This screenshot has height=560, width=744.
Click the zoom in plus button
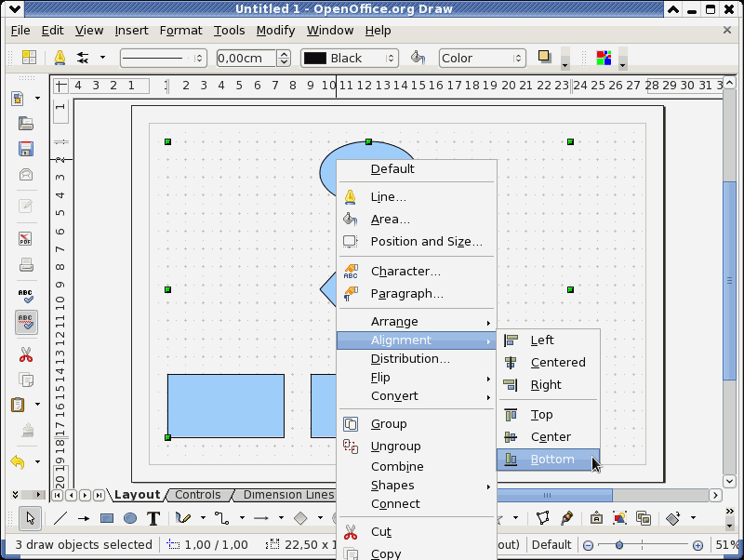click(x=697, y=545)
